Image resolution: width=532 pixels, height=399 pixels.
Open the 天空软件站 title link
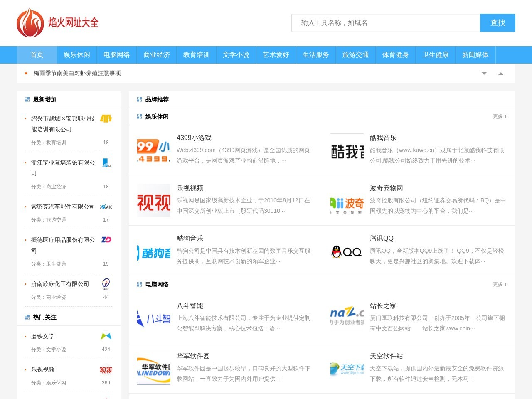[387, 356]
